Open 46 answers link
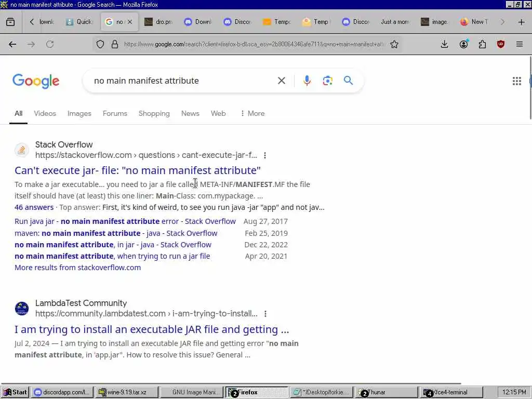 click(x=34, y=207)
